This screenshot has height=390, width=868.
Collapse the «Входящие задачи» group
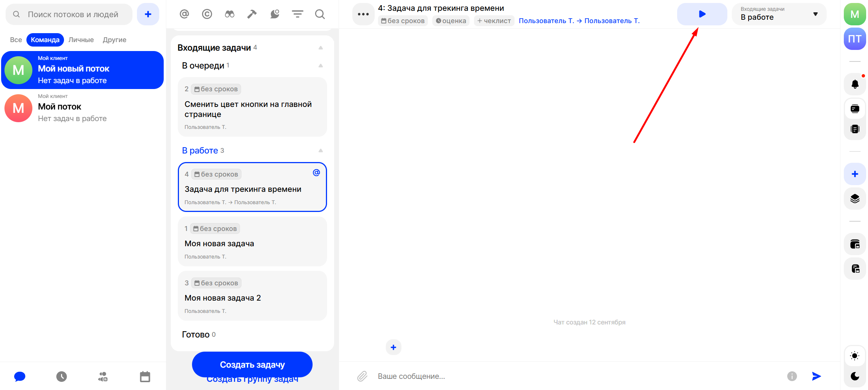click(x=320, y=48)
